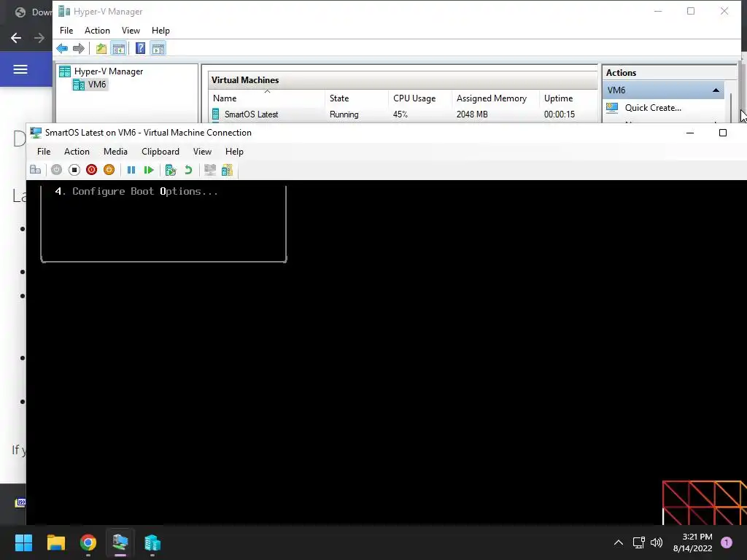Open the browser hamburger menu behind

point(20,69)
